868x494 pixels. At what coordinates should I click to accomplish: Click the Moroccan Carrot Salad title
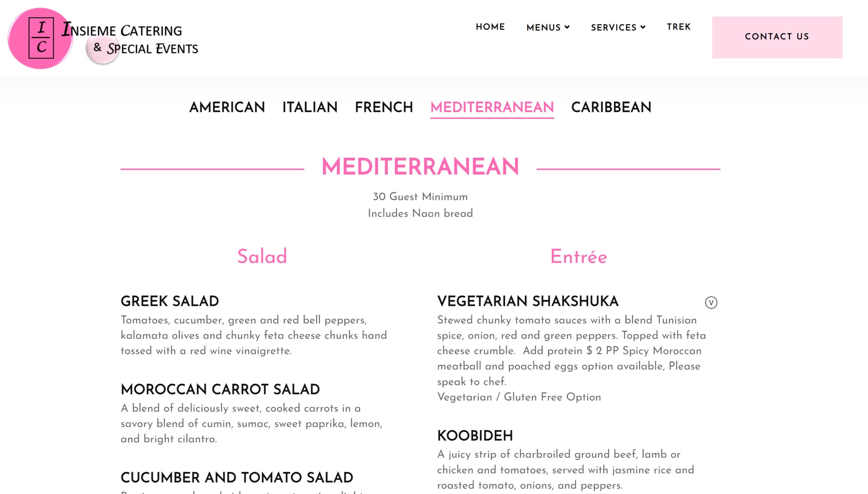click(220, 390)
